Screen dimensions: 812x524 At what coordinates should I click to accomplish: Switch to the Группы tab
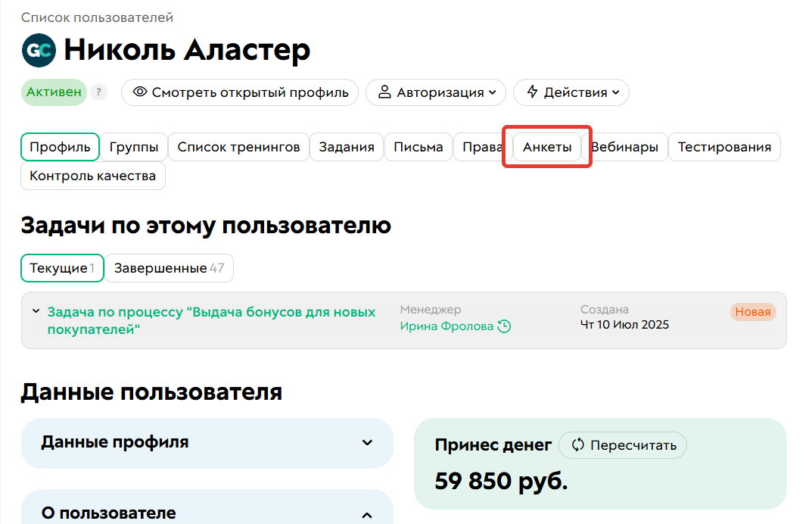pos(134,147)
